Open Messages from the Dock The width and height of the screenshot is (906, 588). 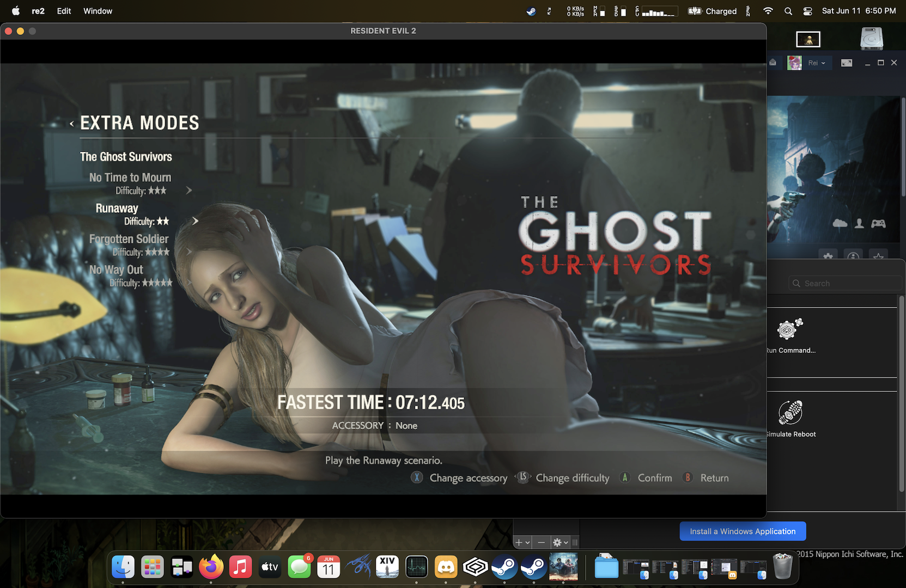(x=299, y=567)
